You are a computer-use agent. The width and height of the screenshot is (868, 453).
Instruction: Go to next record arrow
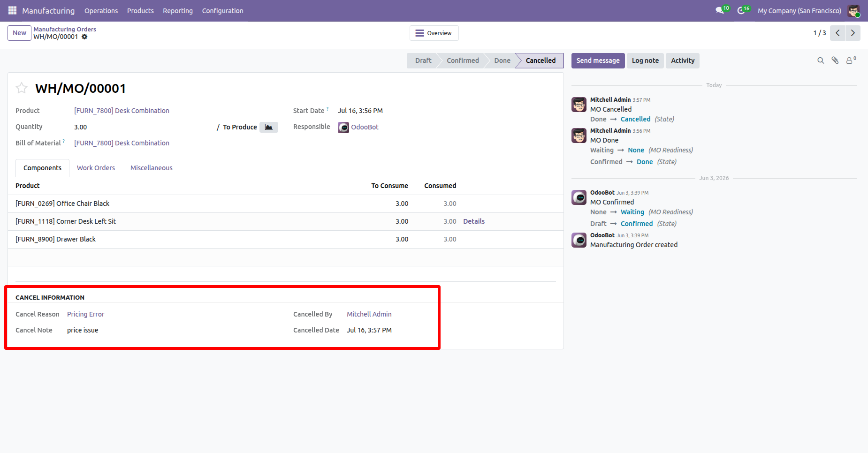pos(853,33)
